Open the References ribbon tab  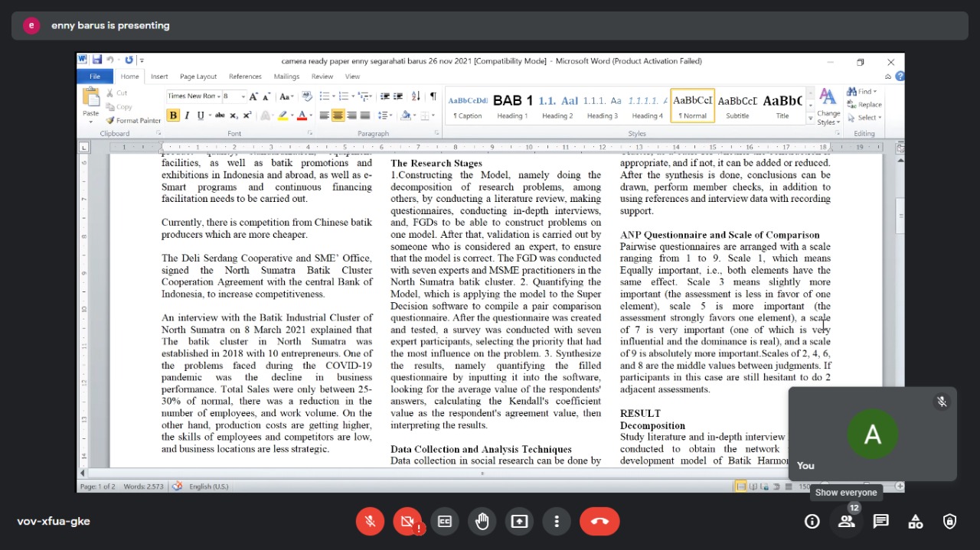coord(245,76)
